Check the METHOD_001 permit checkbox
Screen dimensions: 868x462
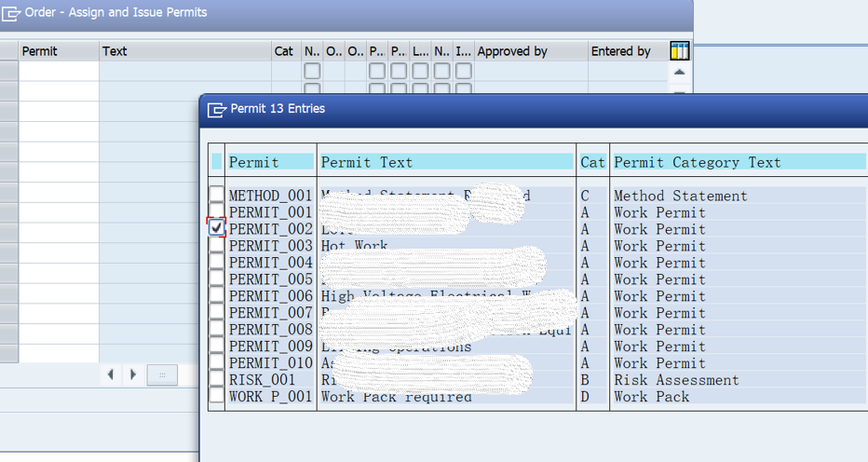216,195
